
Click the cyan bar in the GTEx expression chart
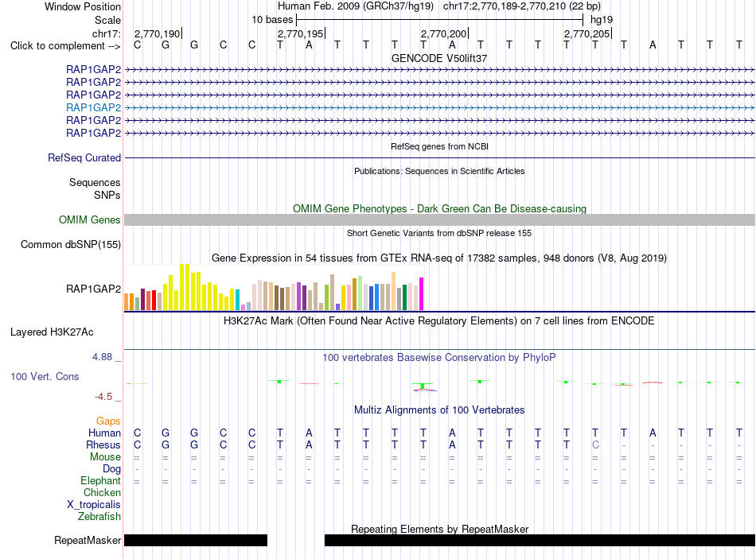click(238, 299)
